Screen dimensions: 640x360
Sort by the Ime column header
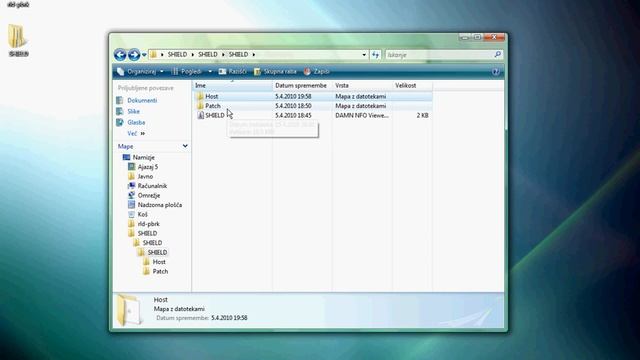232,85
